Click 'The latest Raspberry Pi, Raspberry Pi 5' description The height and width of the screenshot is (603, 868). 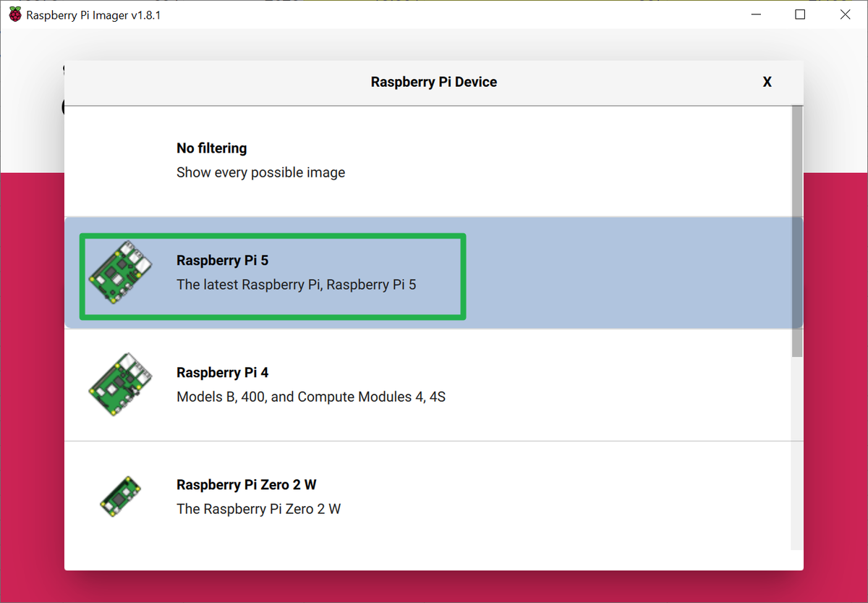(297, 284)
